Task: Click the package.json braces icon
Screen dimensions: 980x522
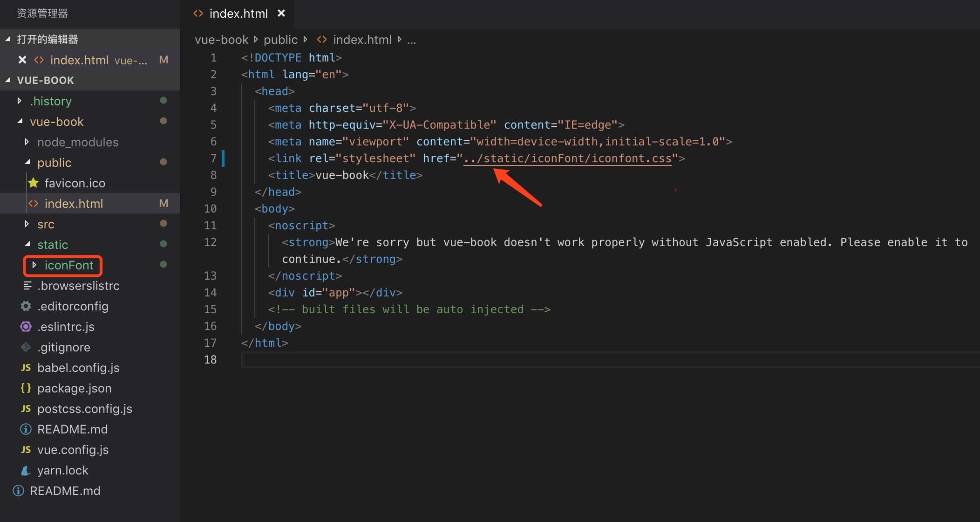Action: point(26,388)
